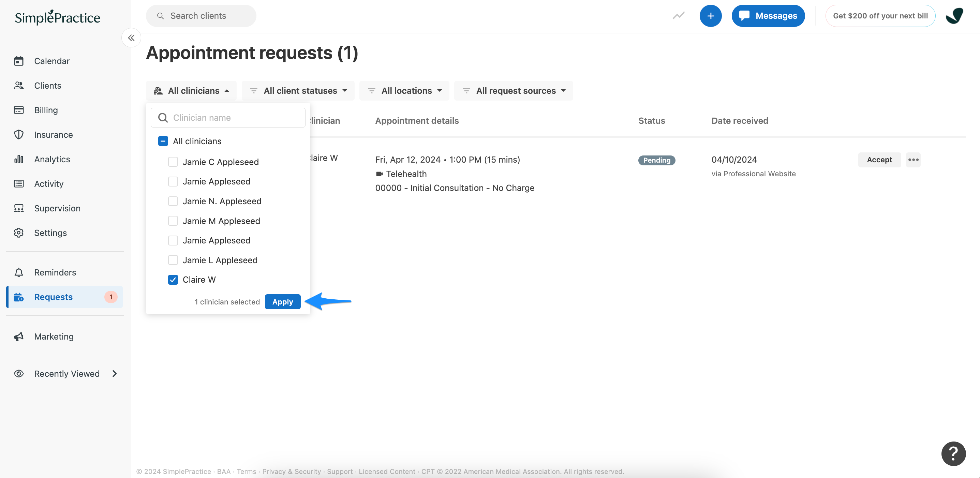Open Marketing from the sidebar
This screenshot has width=980, height=478.
[x=54, y=337]
